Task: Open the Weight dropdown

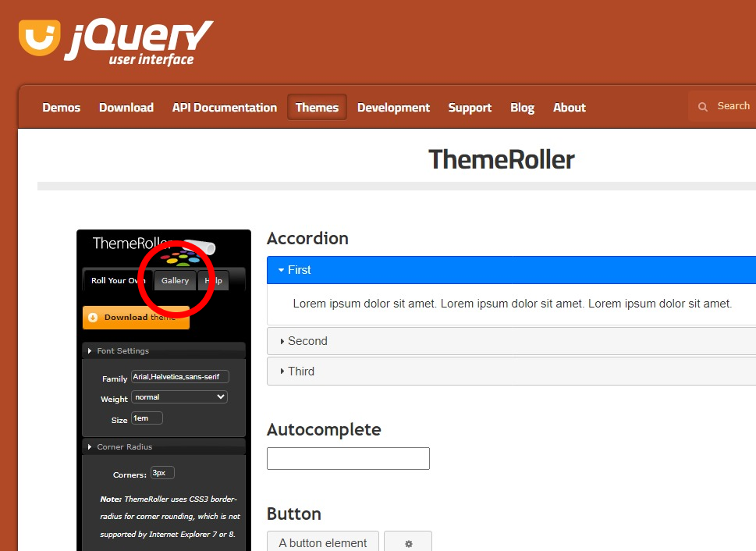Action: pyautogui.click(x=179, y=397)
